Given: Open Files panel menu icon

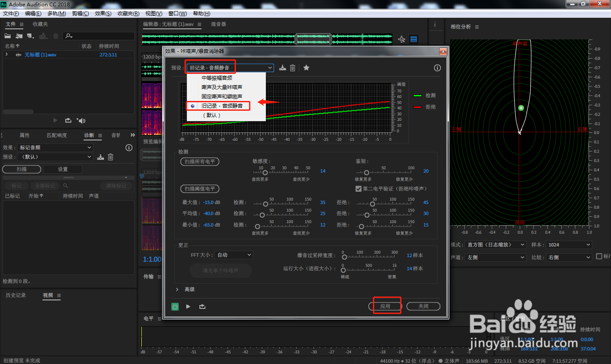Looking at the screenshot, I should (x=22, y=25).
